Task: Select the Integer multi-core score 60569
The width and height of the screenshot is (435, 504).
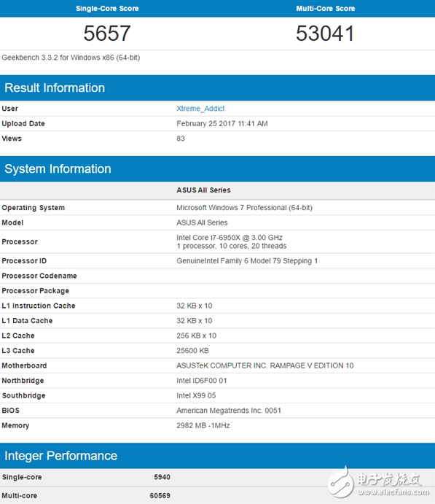Action: coord(160,496)
